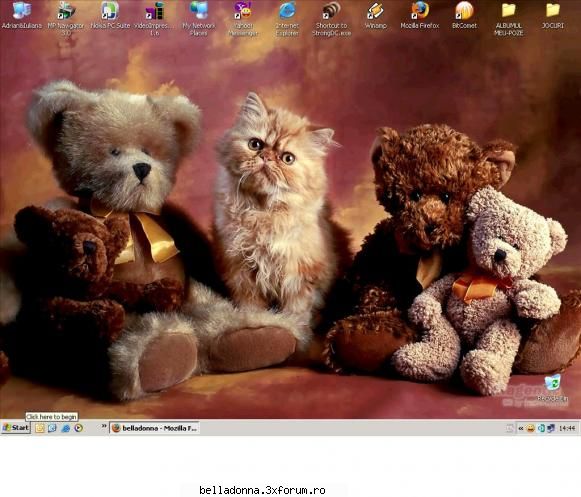Viewport: 581px width, 497px height.
Task: Open the ALBUMUL MEU-POZE folder
Action: (508, 19)
